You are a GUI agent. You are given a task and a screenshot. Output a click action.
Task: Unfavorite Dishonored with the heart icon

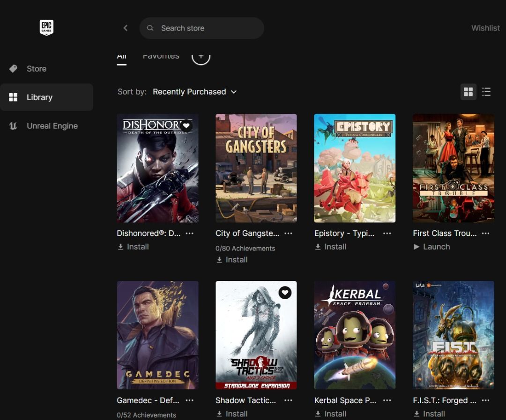(186, 126)
